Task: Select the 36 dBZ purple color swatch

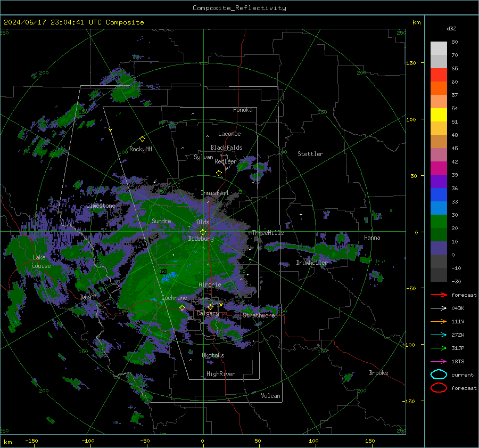Action: [x=439, y=181]
